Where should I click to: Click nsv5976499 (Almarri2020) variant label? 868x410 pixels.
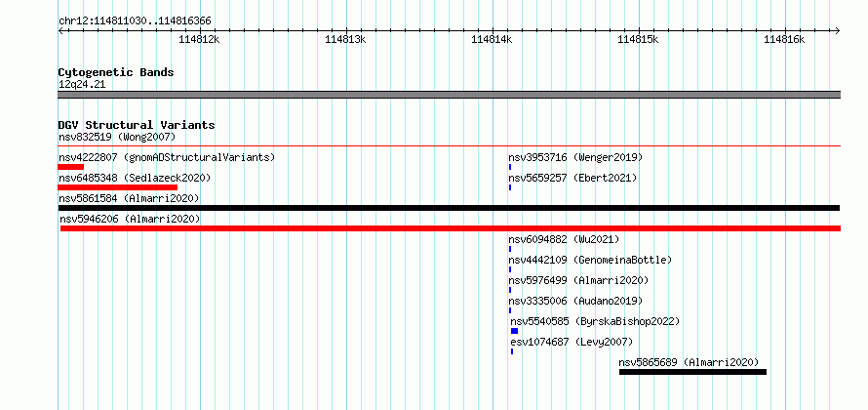[578, 280]
